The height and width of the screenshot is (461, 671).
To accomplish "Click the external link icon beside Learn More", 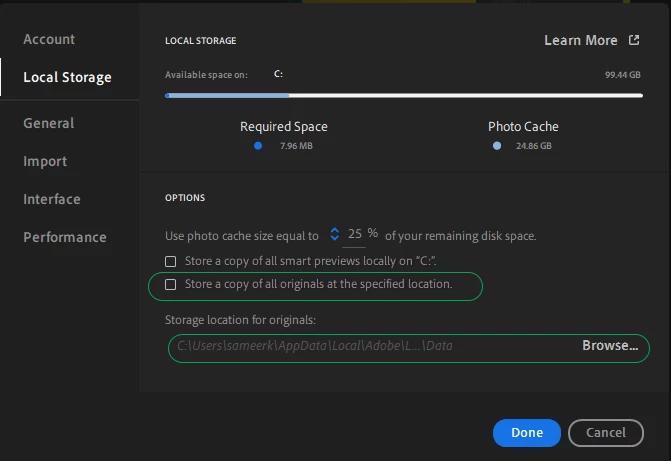I will click(634, 40).
